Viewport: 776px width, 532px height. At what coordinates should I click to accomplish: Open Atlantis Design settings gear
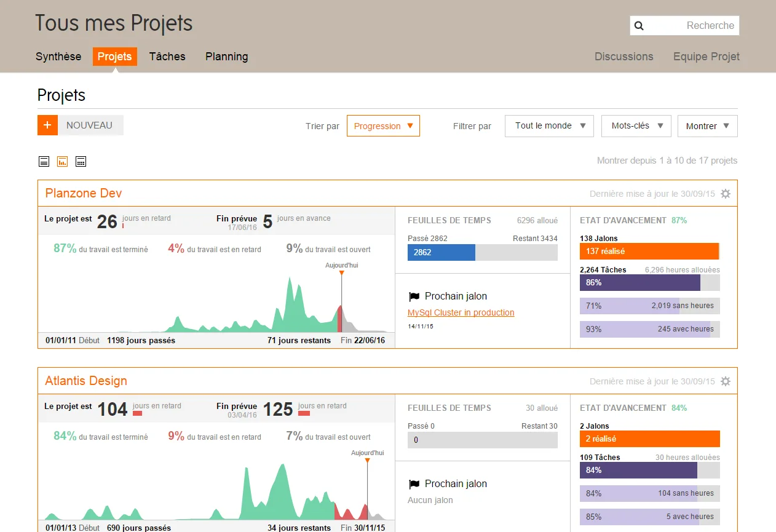click(x=726, y=381)
